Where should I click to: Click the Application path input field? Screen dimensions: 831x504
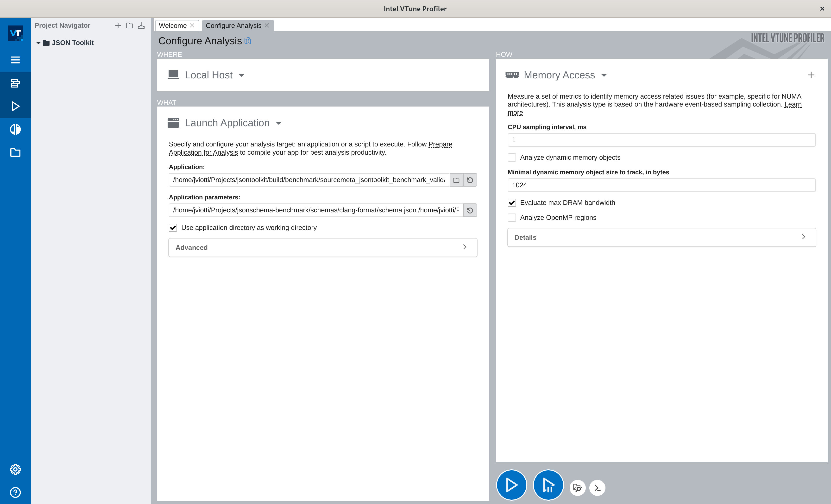coord(309,180)
